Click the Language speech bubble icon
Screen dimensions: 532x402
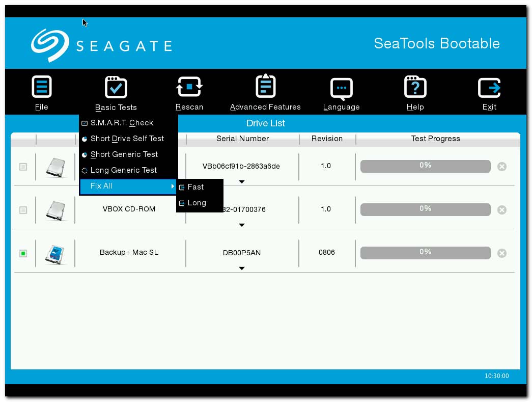tap(341, 89)
